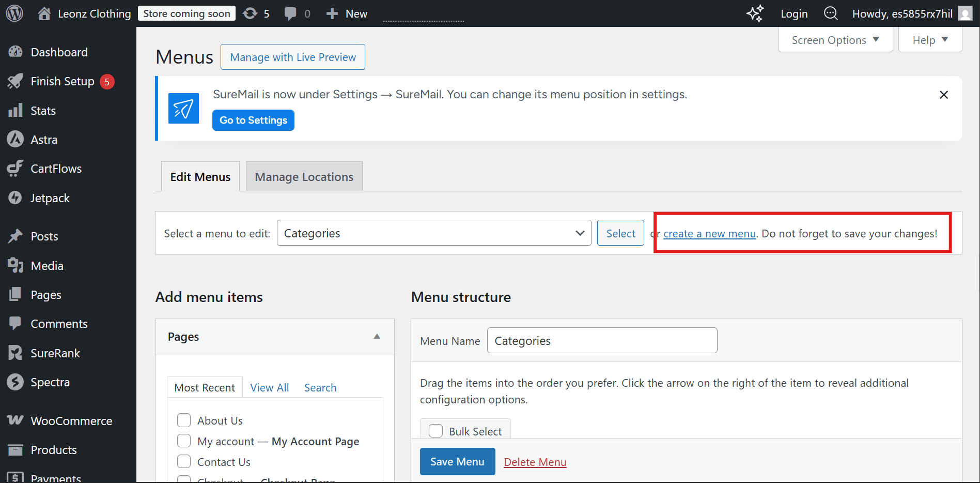Click the Go to Settings button
The width and height of the screenshot is (980, 483).
[253, 120]
